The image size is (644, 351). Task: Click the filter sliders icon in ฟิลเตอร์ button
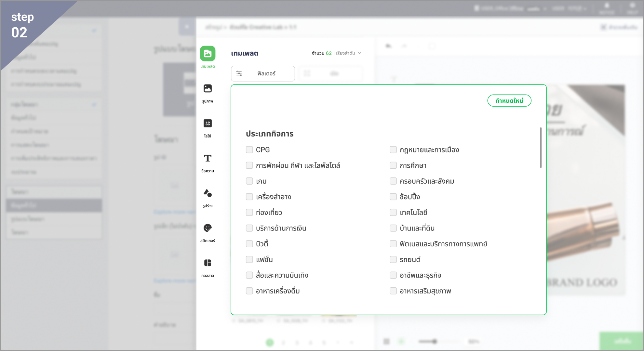(239, 73)
